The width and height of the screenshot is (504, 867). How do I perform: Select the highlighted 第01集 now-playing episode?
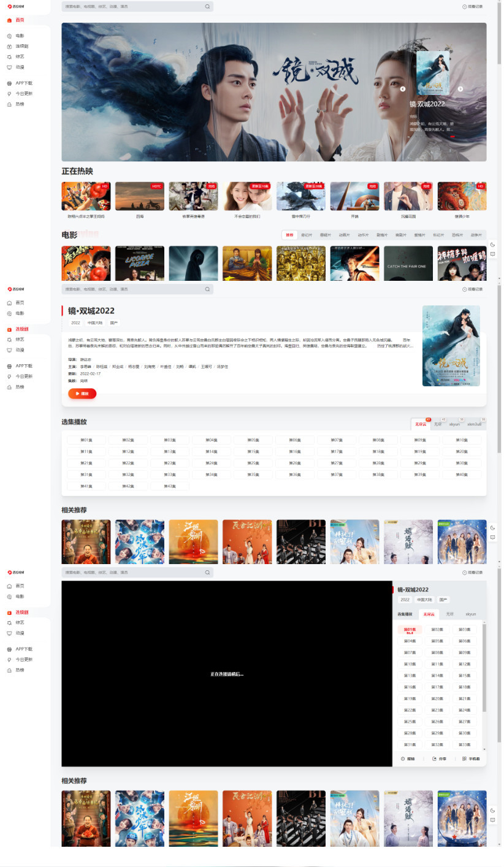(x=410, y=630)
